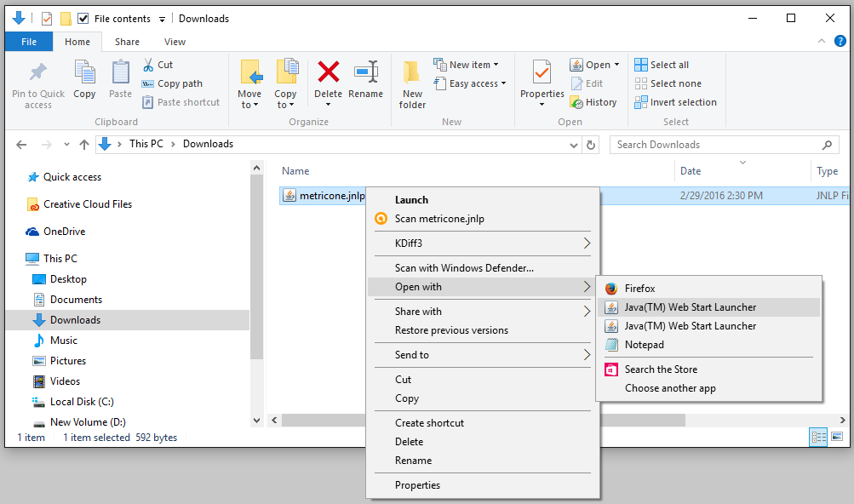The image size is (854, 504).
Task: Go back with the Back arrow
Action: [21, 145]
